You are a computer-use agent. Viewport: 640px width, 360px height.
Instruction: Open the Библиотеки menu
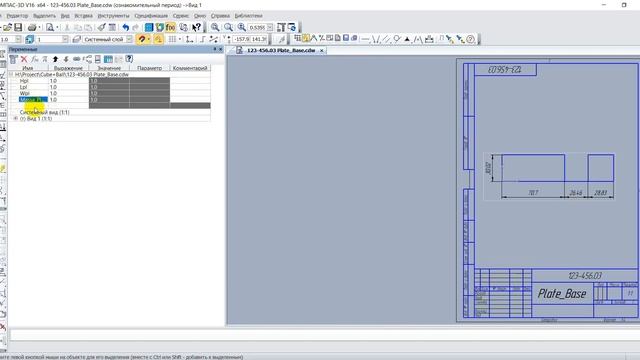pos(248,16)
